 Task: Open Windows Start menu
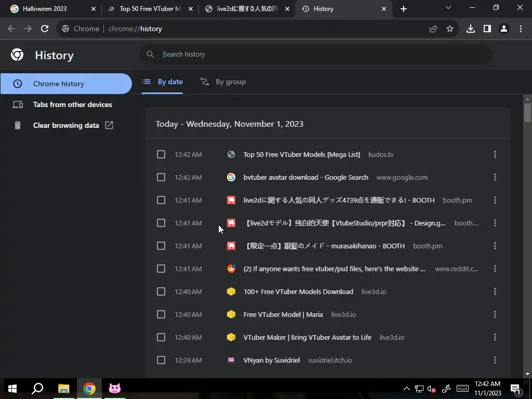point(12,389)
